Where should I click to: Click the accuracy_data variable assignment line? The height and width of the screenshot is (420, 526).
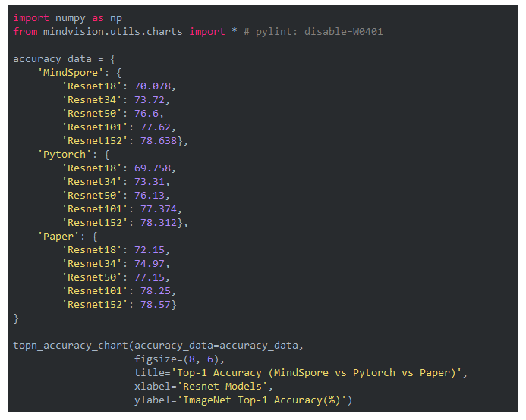tap(64, 58)
